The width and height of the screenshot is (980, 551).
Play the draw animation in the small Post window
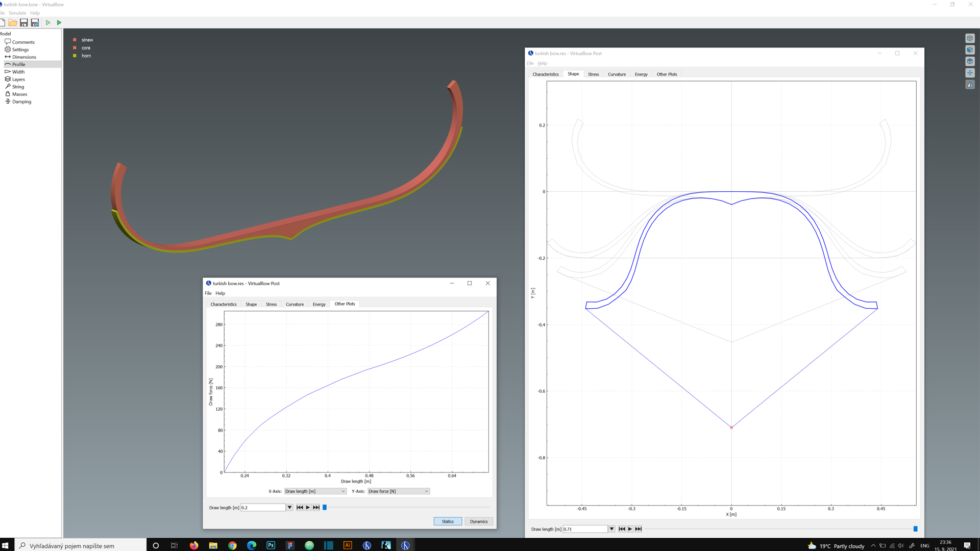coord(308,508)
